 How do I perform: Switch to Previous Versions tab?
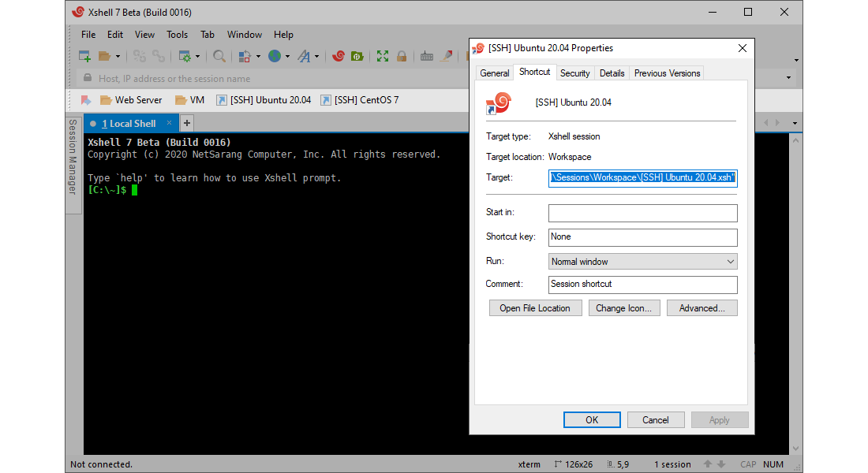667,73
